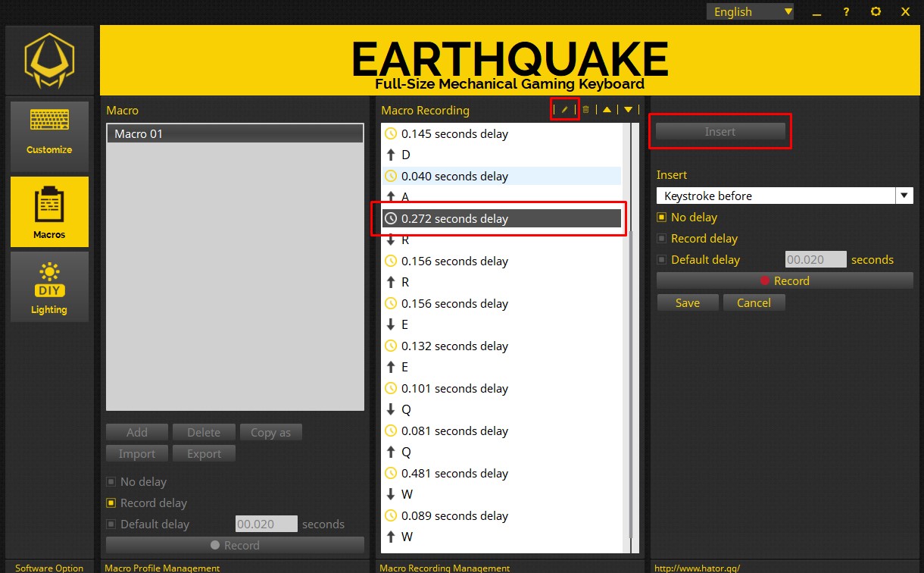The height and width of the screenshot is (573, 924).
Task: Choose Default delay in the Insert panel
Action: (x=698, y=259)
